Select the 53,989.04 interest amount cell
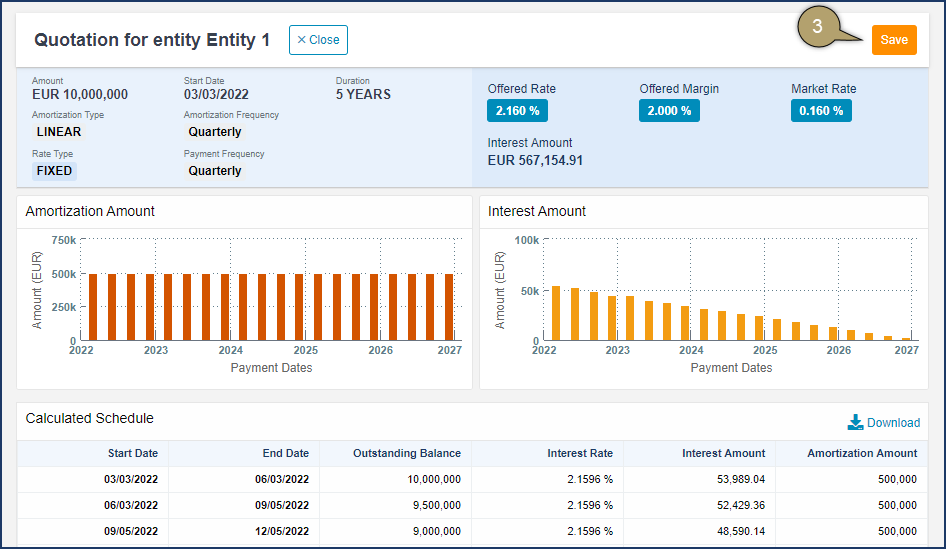946x549 pixels. point(736,479)
